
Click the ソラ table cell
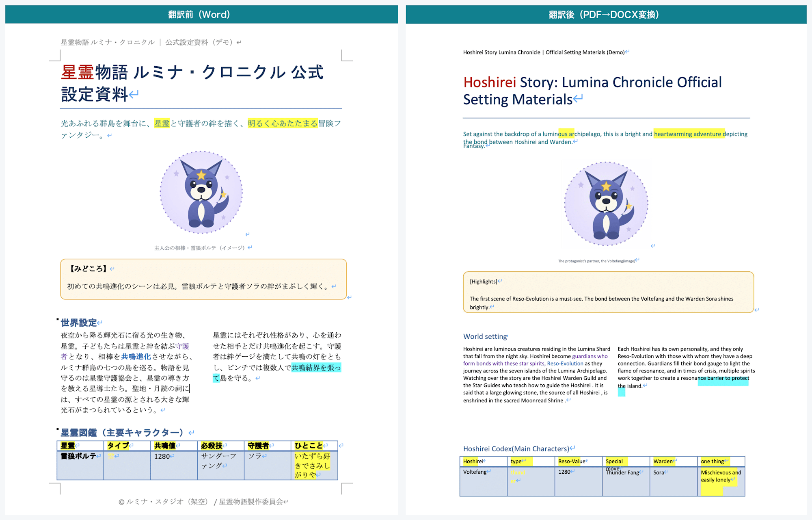(x=268, y=465)
